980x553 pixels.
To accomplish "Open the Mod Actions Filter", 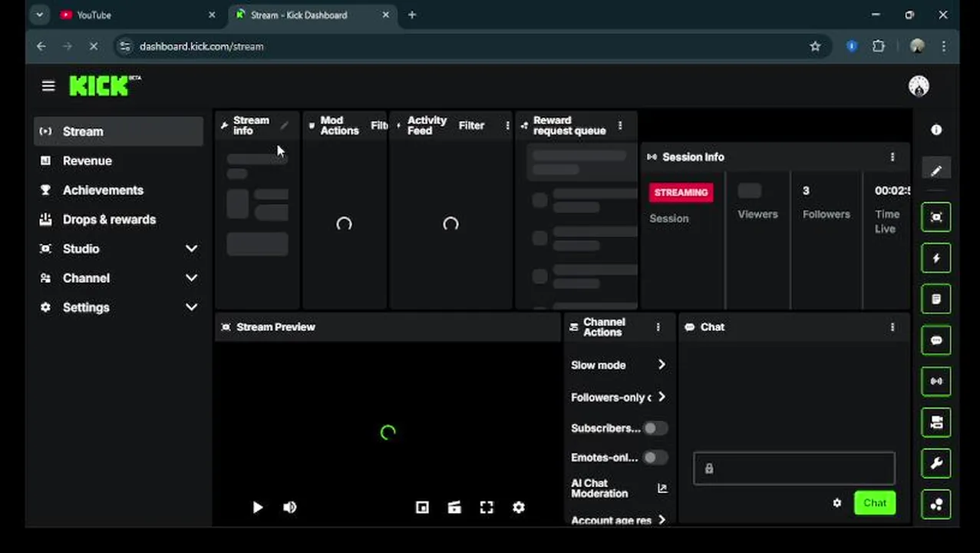I will tap(379, 125).
